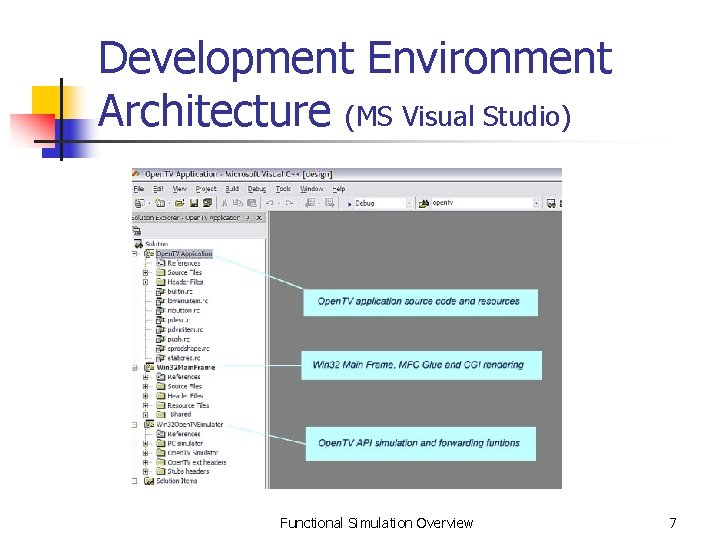This screenshot has height=540, width=720.
Task: Expand the Solution Items node
Action: [x=135, y=481]
